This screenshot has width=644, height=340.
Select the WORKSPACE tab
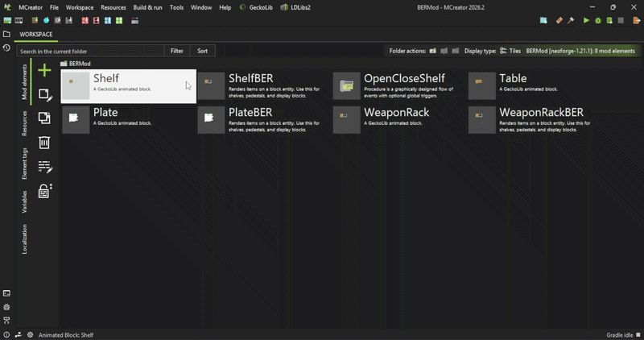(36, 35)
